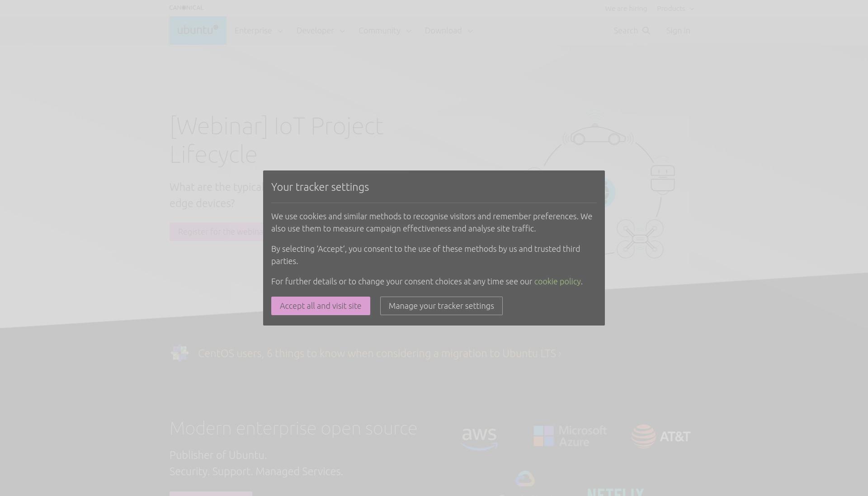Expand the Products dropdown chevron
This screenshot has height=496, width=868.
pyautogui.click(x=692, y=9)
